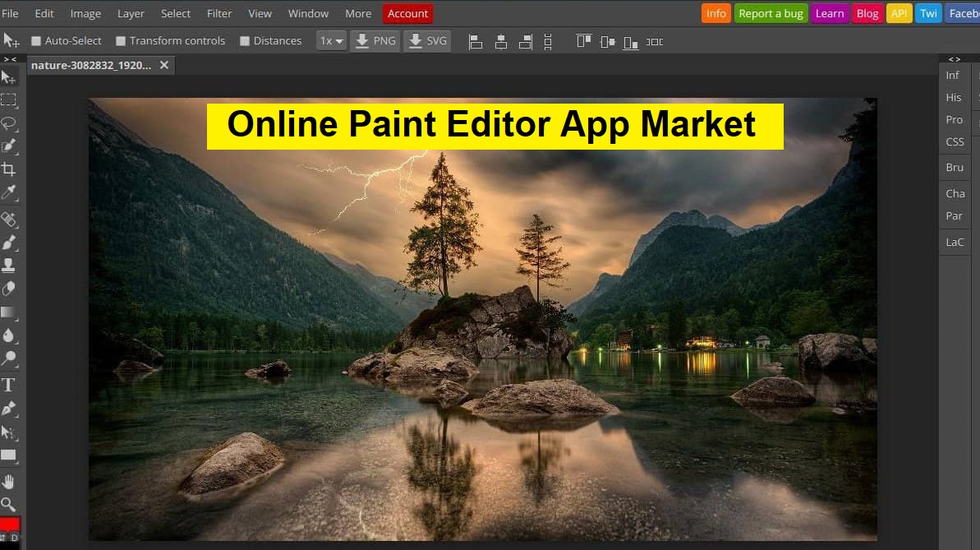Open the 1x zoom dropdown
Viewport: 980px width, 550px height.
(331, 40)
